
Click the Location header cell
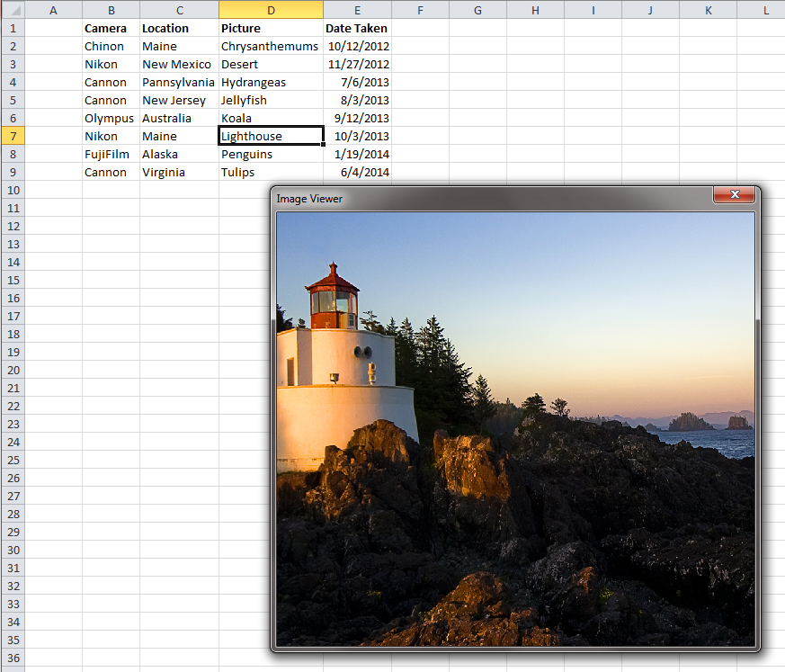click(179, 28)
